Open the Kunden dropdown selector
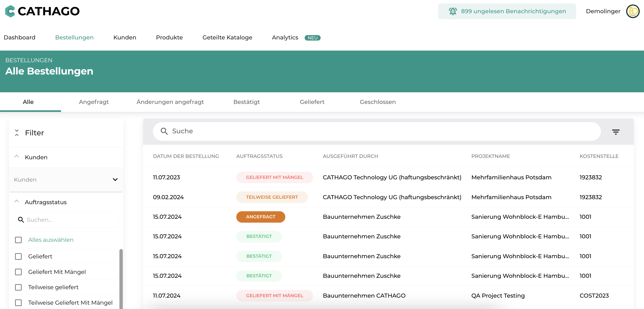644x309 pixels. point(66,180)
